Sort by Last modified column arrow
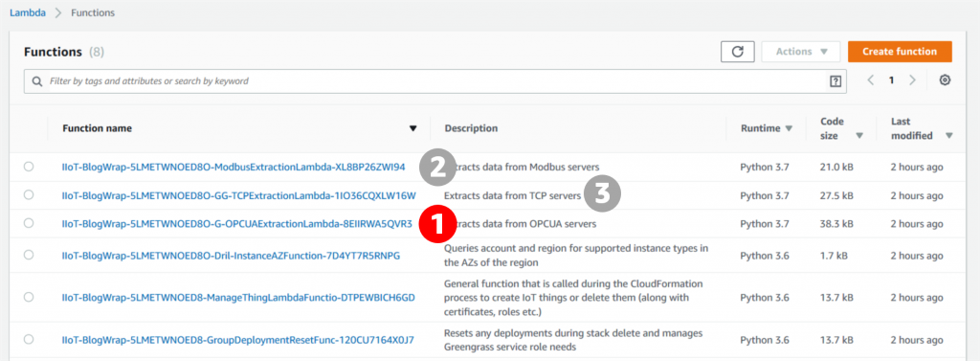Viewport: 980px width, 361px height. pos(949,136)
